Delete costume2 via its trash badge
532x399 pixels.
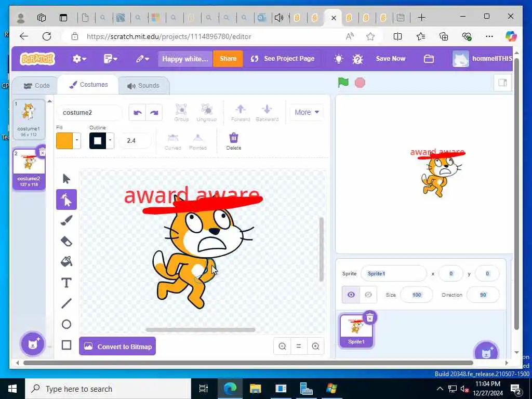click(x=42, y=153)
